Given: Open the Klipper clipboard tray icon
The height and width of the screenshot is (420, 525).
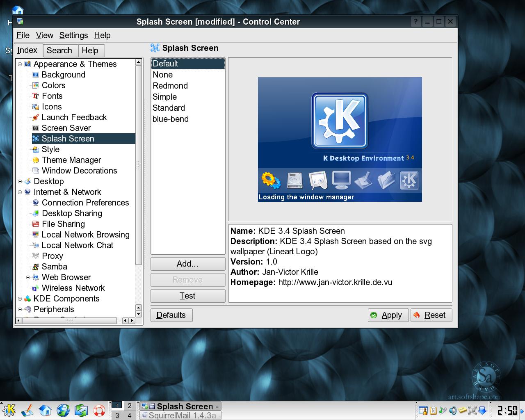Looking at the screenshot, I should (433, 410).
